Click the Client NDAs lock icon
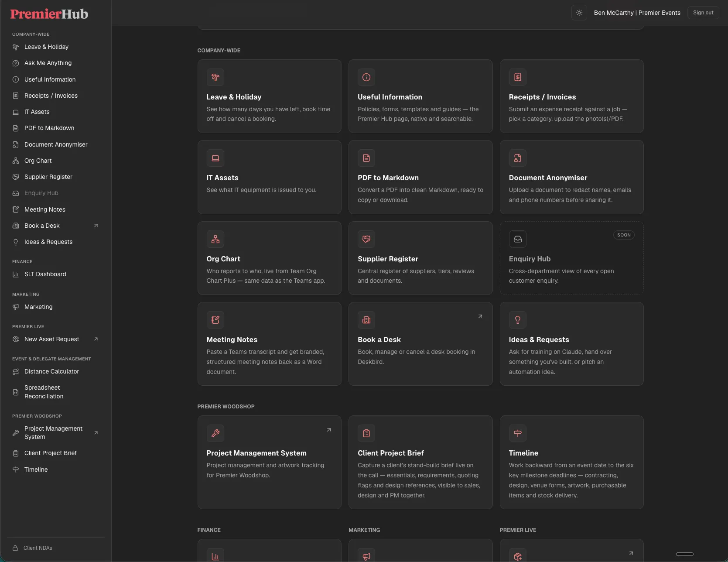The image size is (728, 562). coord(15,548)
